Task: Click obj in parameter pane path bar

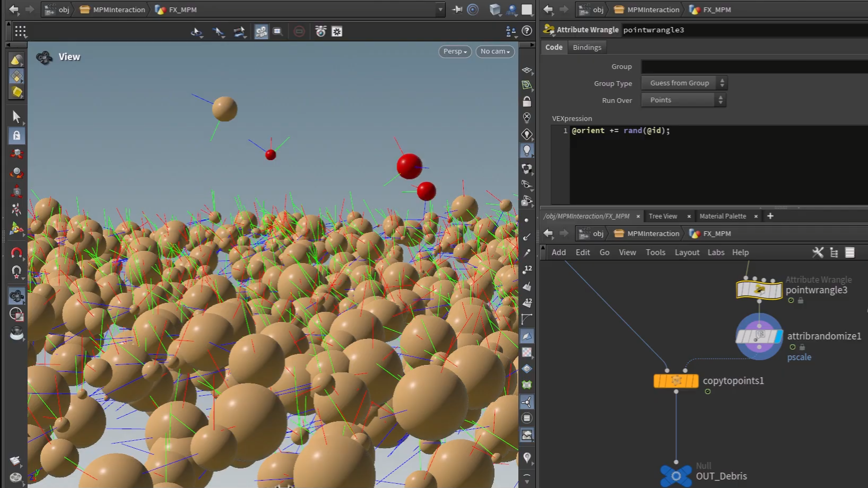Action: [x=598, y=10]
